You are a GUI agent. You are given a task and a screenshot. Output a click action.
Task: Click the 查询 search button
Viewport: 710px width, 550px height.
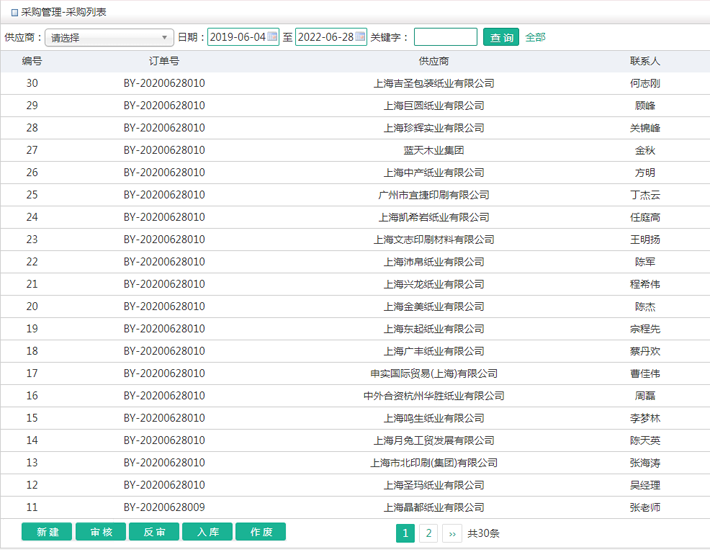(501, 37)
